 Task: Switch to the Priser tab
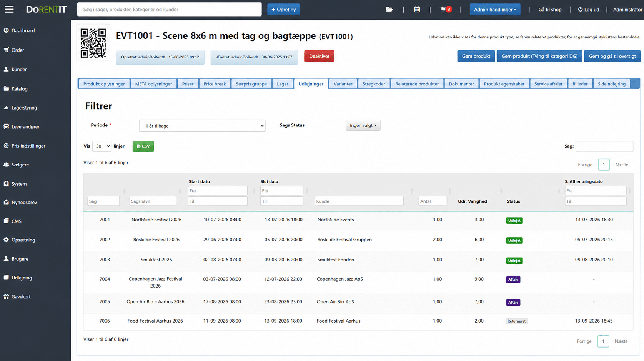pyautogui.click(x=188, y=84)
